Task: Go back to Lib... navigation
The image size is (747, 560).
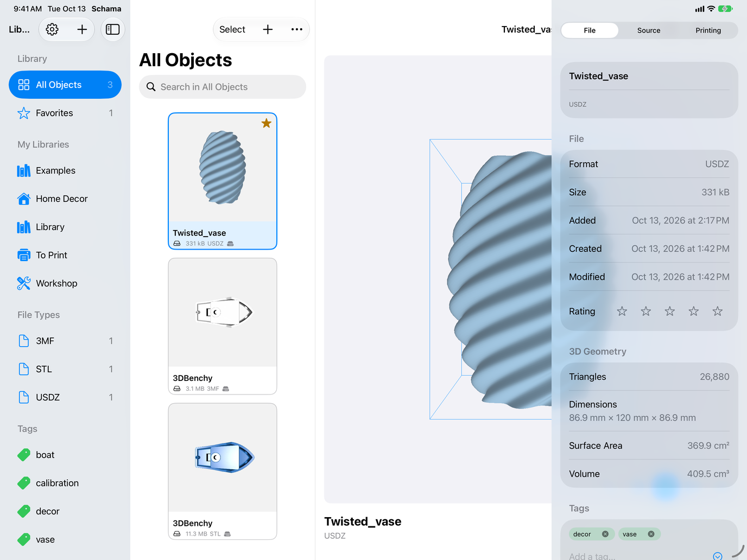Action: (x=19, y=29)
